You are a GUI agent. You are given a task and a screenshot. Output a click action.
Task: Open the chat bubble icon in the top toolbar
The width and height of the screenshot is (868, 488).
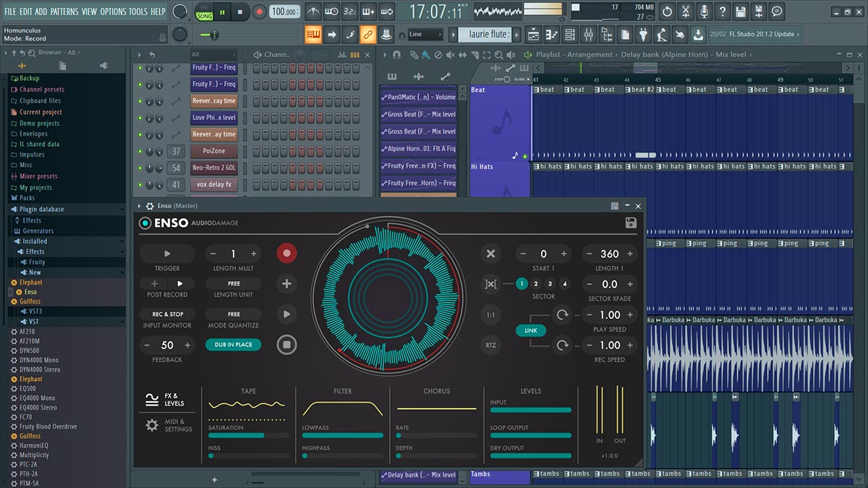pyautogui.click(x=777, y=12)
